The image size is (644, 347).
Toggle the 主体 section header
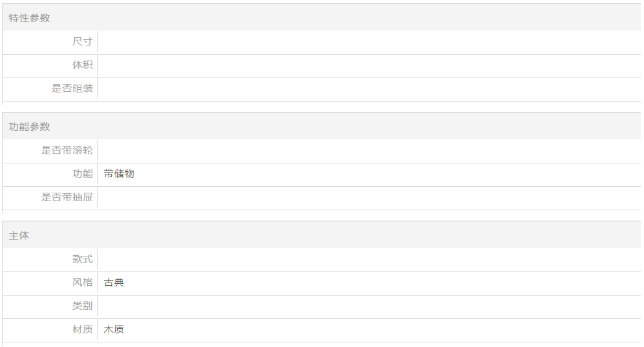[19, 236]
